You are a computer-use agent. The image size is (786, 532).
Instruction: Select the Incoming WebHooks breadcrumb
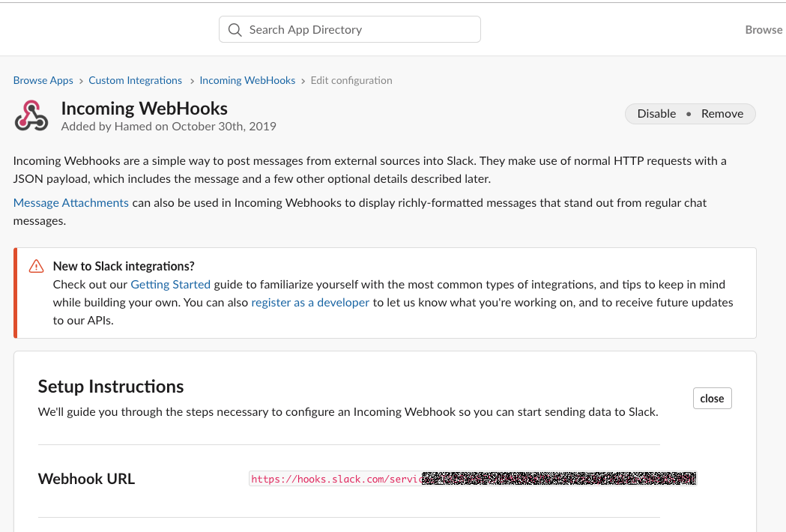click(x=247, y=80)
